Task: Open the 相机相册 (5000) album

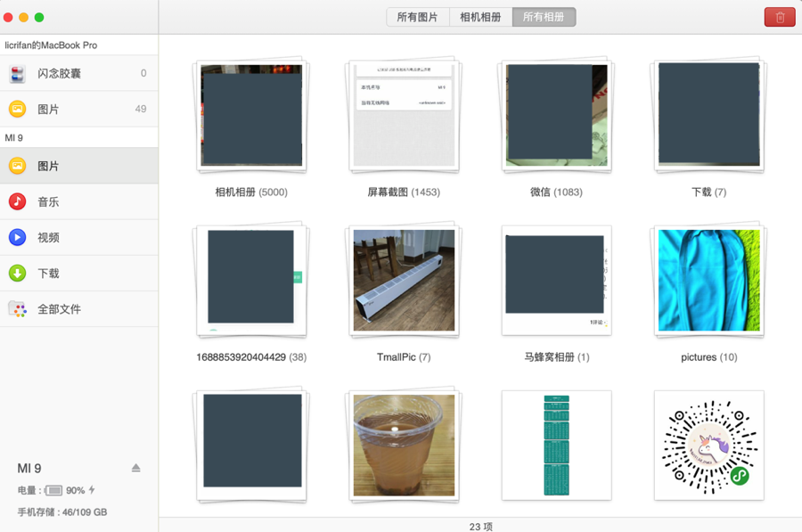Action: (251, 116)
